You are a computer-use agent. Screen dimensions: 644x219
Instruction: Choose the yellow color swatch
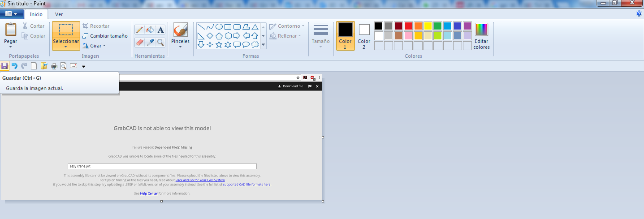[x=428, y=26]
